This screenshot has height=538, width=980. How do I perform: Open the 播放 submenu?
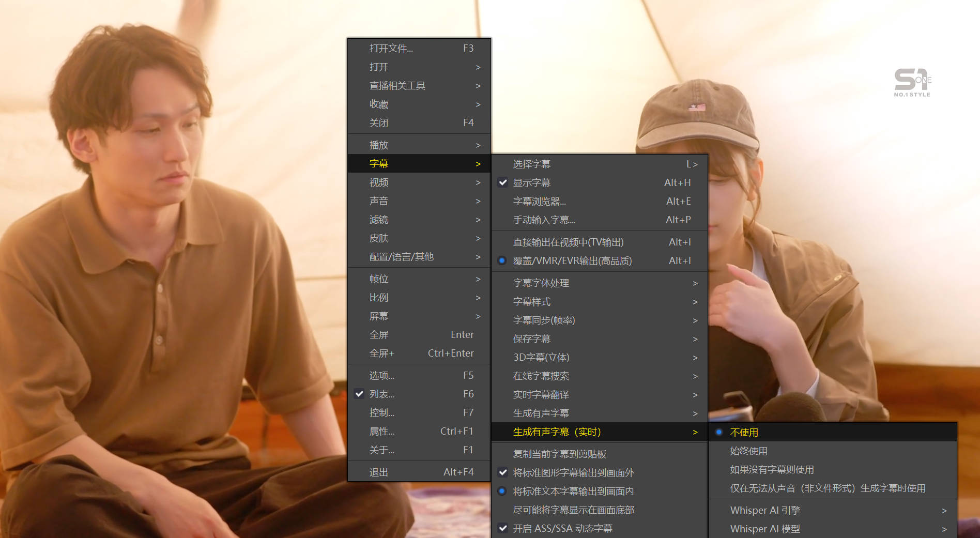(419, 145)
